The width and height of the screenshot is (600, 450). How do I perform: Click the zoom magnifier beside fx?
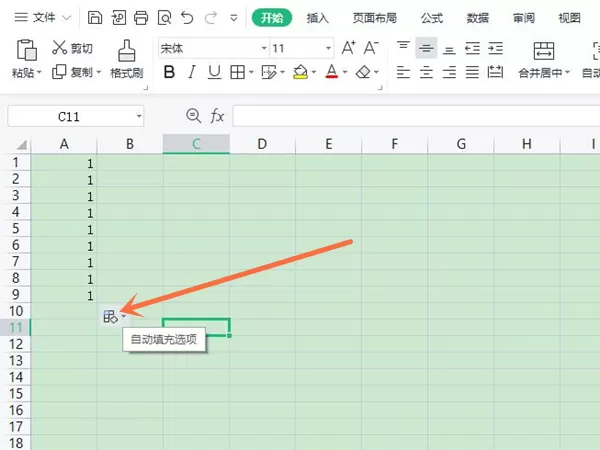[193, 116]
